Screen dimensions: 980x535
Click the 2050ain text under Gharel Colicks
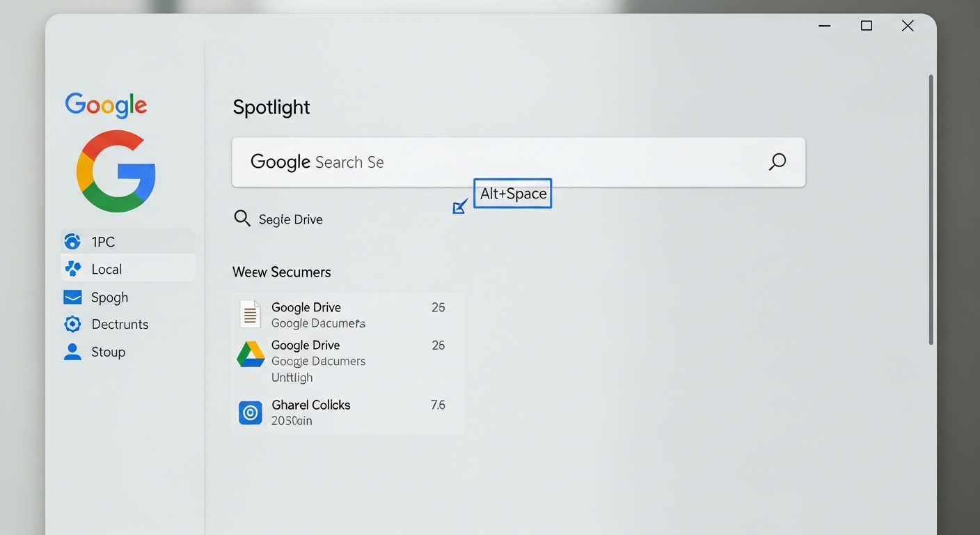click(292, 421)
